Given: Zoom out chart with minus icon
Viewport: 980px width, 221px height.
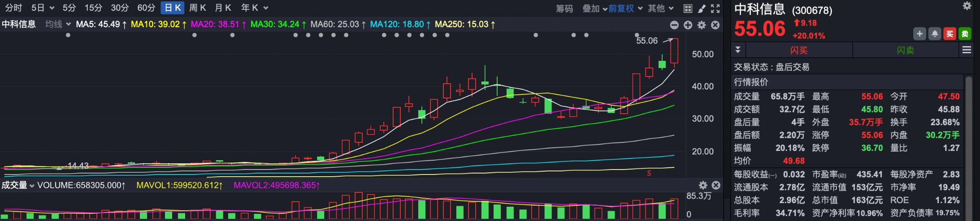Looking at the screenshot, I should tap(674, 25).
